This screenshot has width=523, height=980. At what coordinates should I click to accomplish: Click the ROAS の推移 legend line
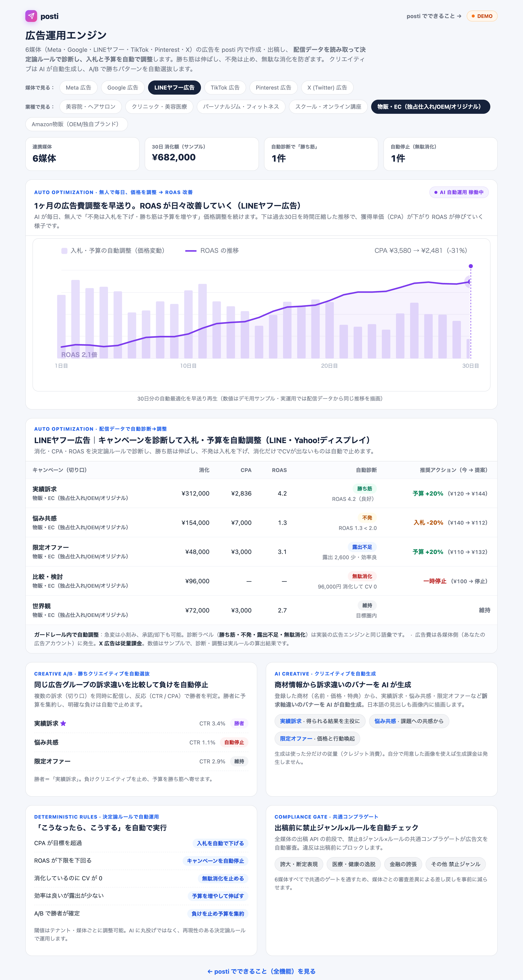click(191, 251)
